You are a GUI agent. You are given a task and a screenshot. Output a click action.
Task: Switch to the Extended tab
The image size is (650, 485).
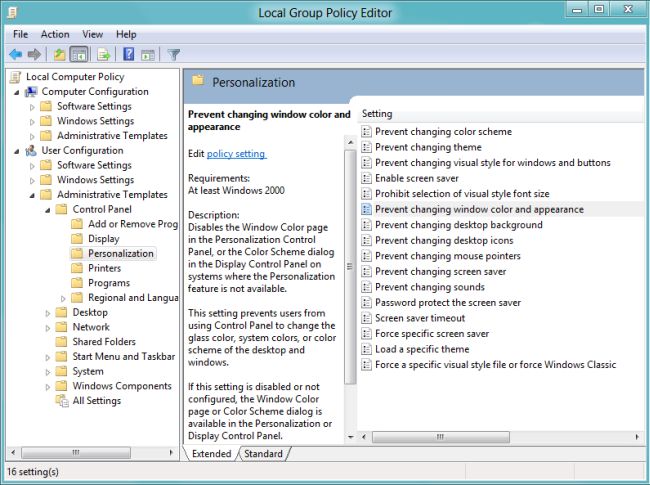click(211, 453)
